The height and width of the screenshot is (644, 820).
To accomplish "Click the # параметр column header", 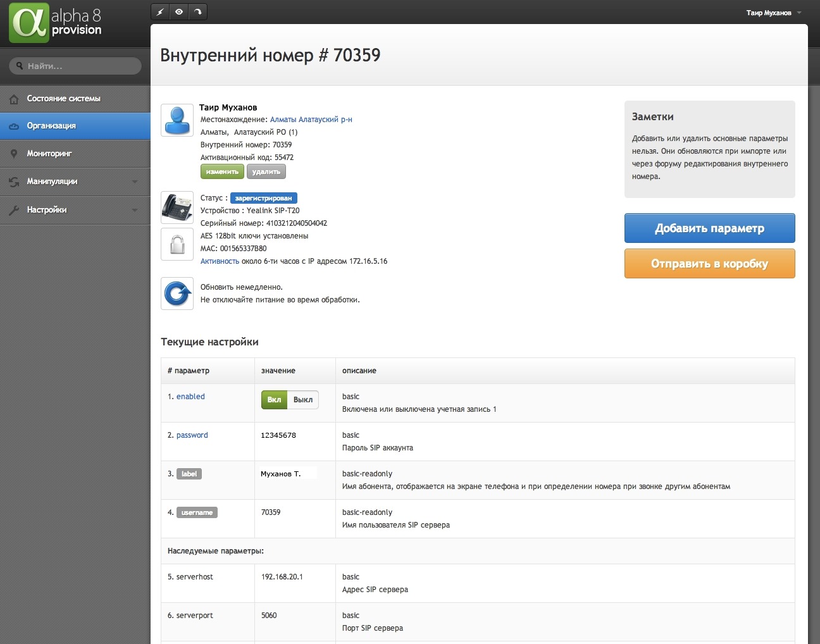I will [189, 371].
